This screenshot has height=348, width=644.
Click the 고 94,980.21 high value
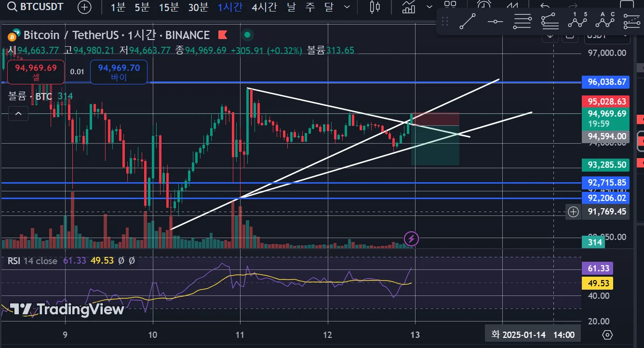point(89,50)
